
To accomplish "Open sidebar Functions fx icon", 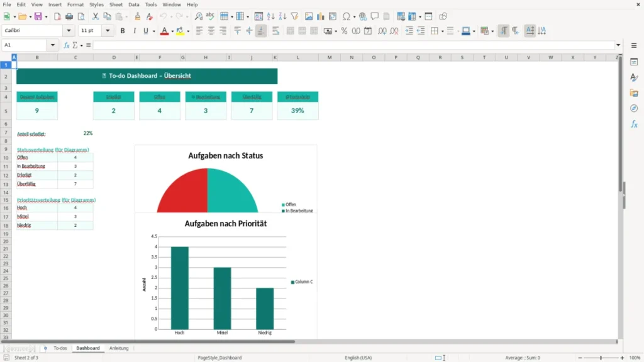I will 634,124.
